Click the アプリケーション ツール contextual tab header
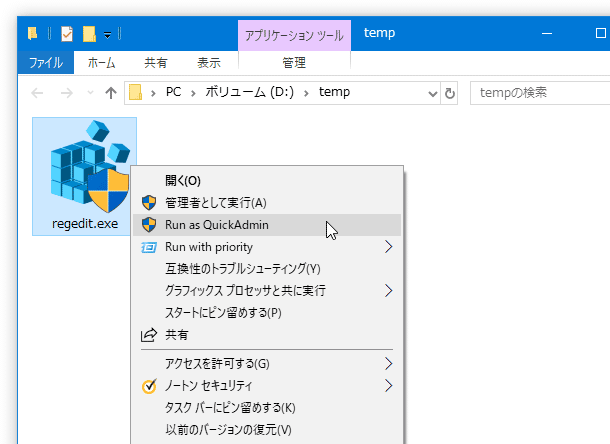 click(x=294, y=36)
